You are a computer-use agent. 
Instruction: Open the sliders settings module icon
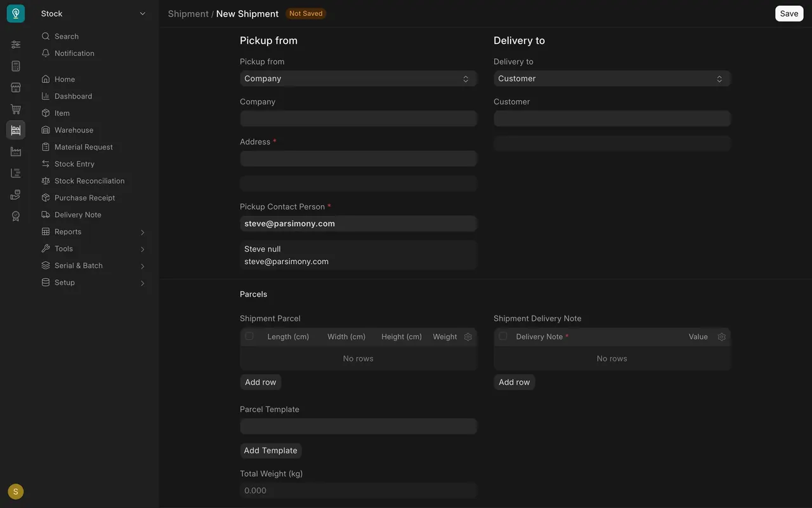(16, 44)
